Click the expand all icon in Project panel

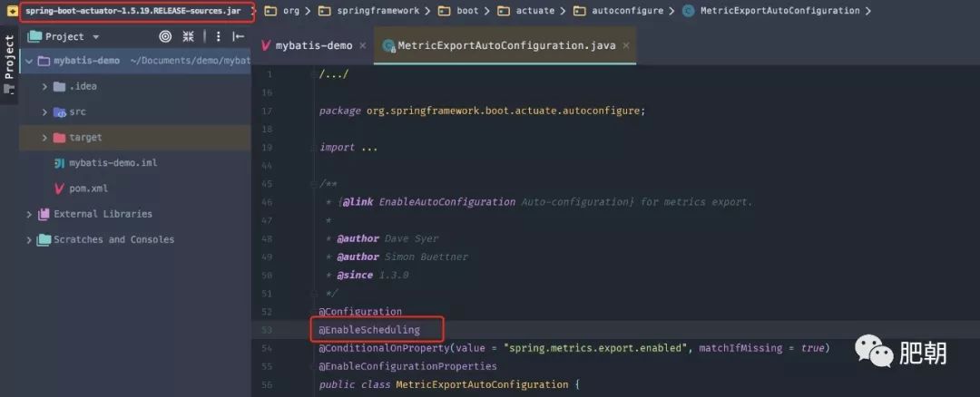(188, 37)
